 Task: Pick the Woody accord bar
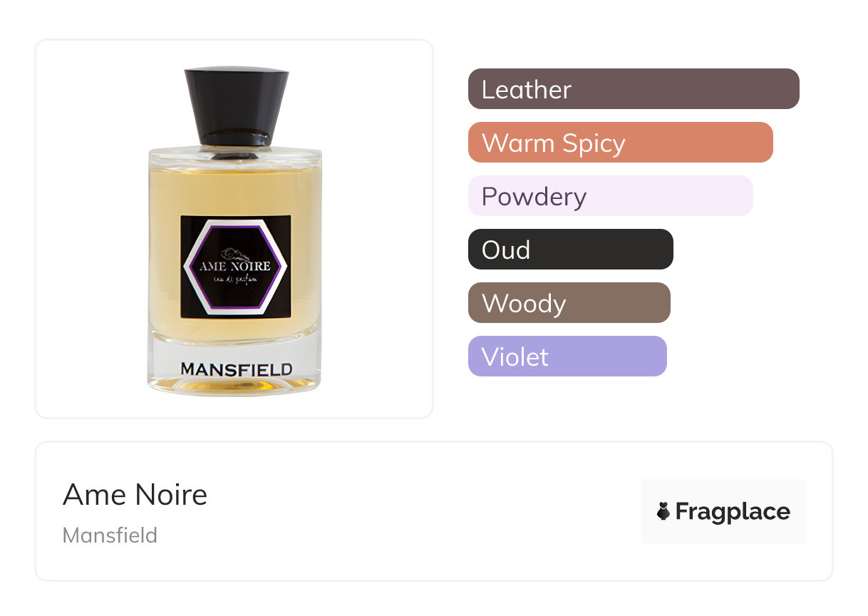[x=569, y=303]
